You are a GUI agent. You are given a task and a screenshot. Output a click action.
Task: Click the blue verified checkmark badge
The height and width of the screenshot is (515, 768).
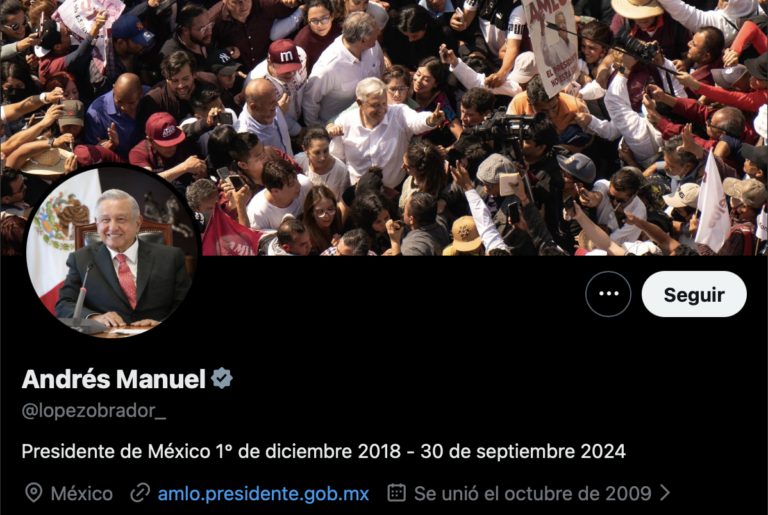pos(222,378)
